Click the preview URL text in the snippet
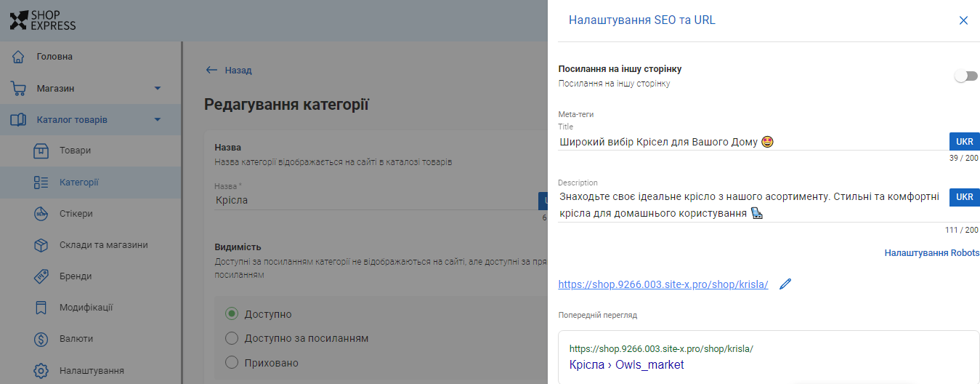This screenshot has height=384, width=980. (x=661, y=349)
